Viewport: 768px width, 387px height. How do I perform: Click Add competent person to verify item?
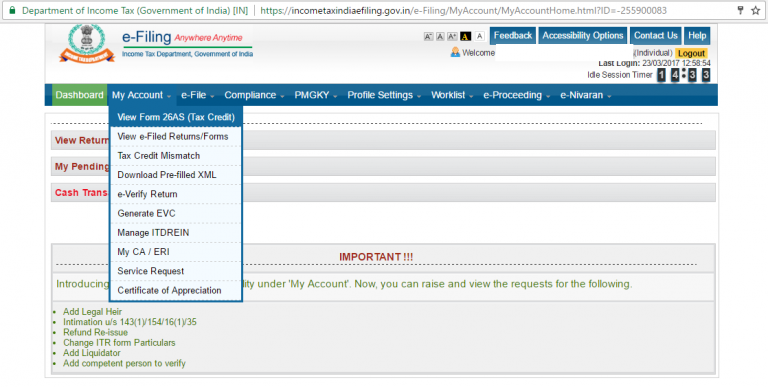pyautogui.click(x=124, y=363)
